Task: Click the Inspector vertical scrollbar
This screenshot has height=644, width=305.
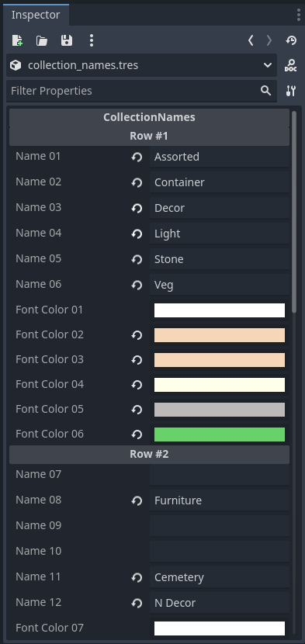Action: click(x=294, y=212)
